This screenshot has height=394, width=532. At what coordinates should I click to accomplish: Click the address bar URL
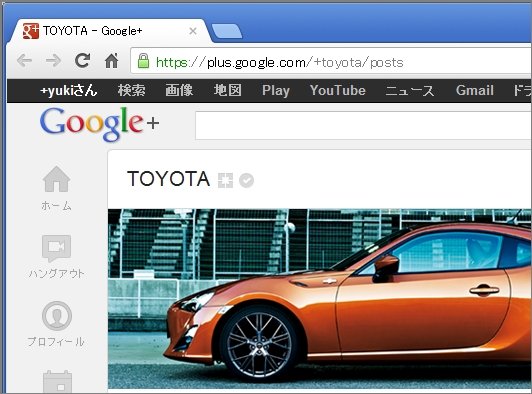pos(280,62)
